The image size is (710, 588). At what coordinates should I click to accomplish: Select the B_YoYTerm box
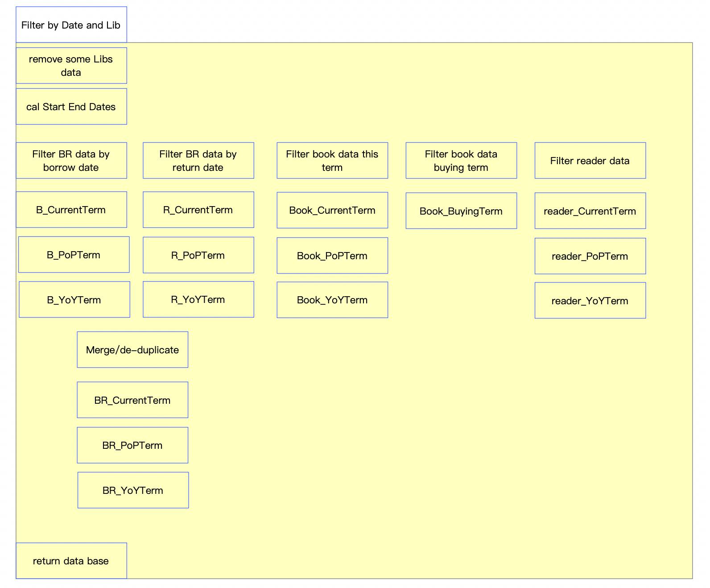tap(74, 300)
